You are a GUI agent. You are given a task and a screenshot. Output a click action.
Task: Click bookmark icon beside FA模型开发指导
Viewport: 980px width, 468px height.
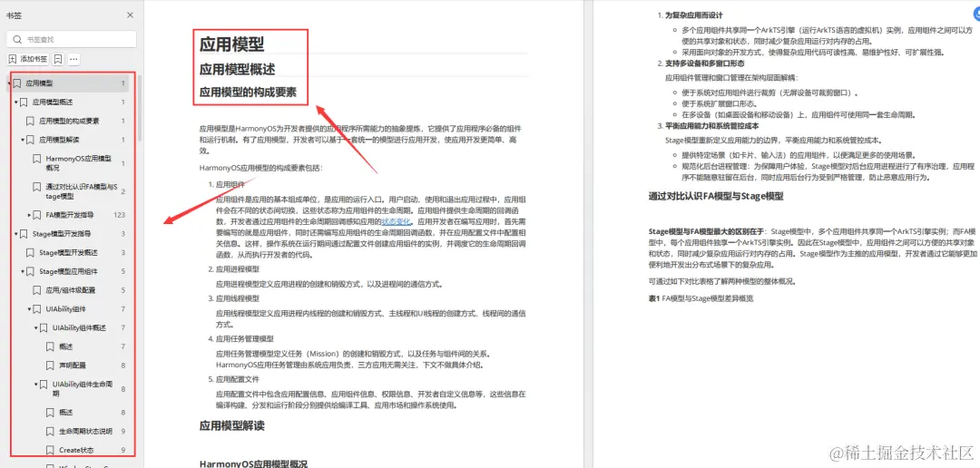pyautogui.click(x=37, y=215)
